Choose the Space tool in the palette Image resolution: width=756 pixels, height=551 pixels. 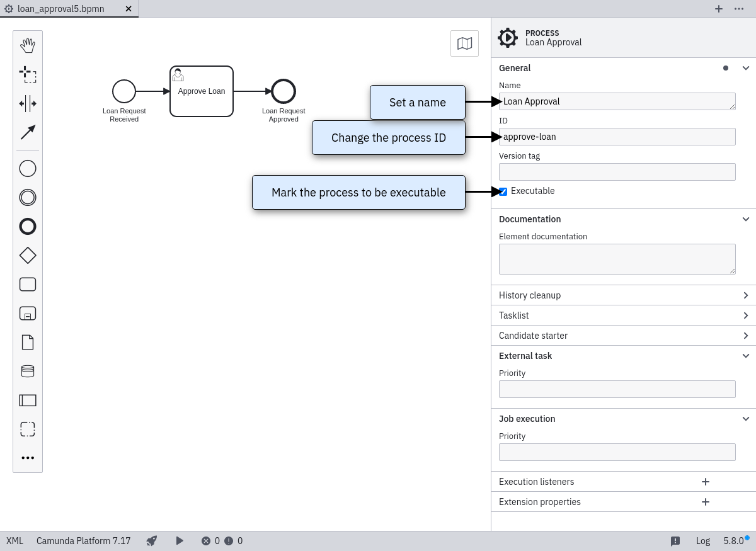pos(28,103)
